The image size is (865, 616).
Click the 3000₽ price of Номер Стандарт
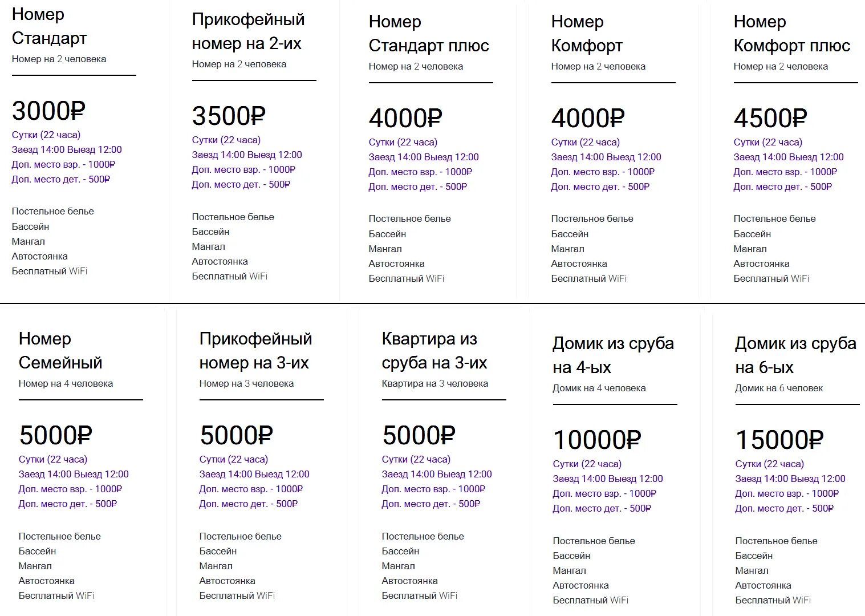click(48, 111)
